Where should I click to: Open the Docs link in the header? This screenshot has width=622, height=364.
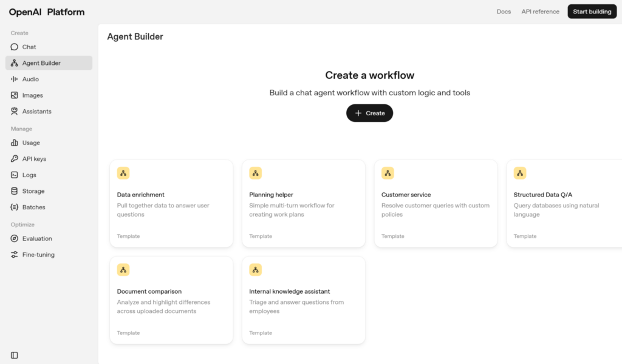click(x=504, y=12)
